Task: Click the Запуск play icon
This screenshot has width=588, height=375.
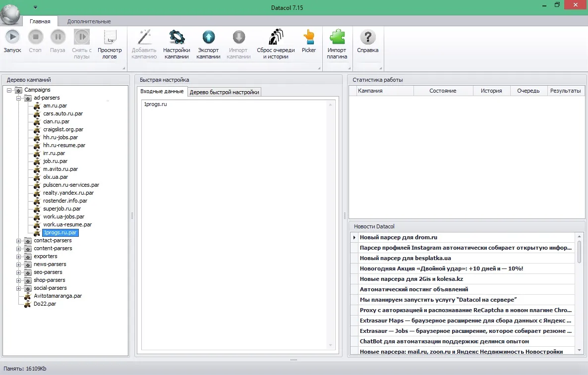Action: (x=12, y=37)
